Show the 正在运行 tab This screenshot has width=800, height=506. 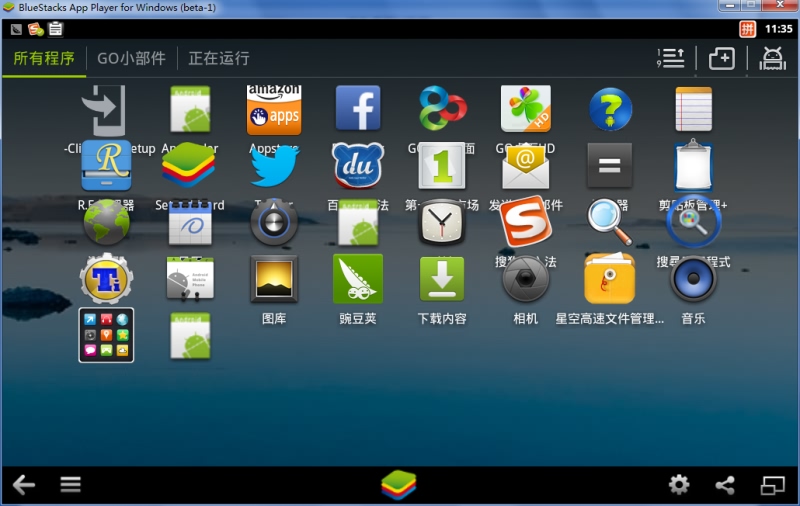[x=219, y=58]
